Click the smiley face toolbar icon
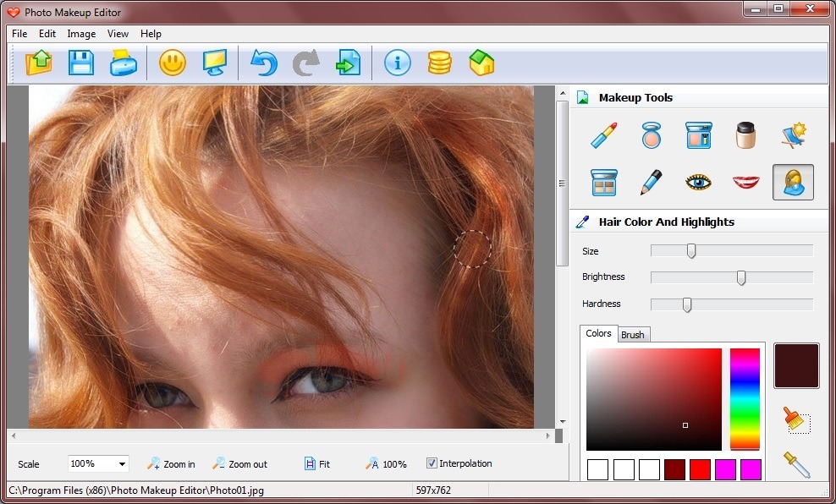The height and width of the screenshot is (504, 836). [x=173, y=63]
